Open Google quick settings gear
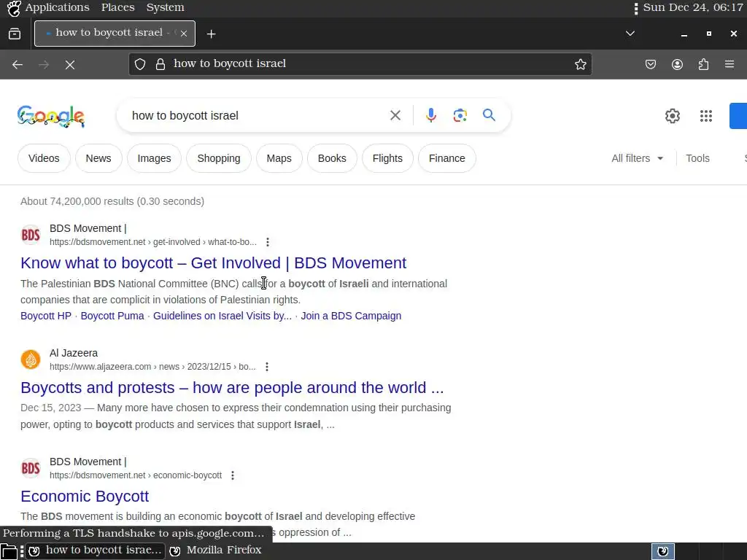This screenshot has width=747, height=560. click(672, 116)
